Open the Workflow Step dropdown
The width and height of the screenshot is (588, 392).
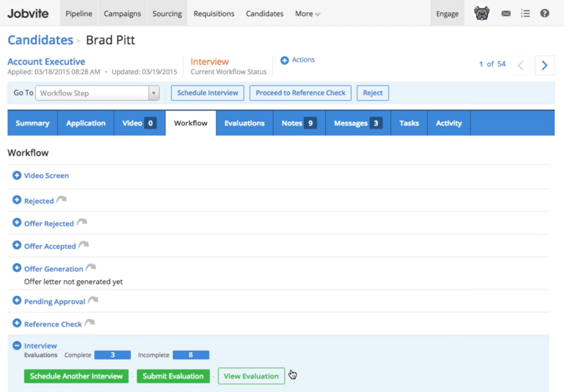click(x=97, y=93)
